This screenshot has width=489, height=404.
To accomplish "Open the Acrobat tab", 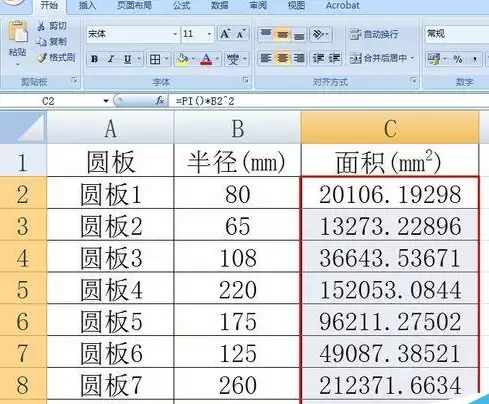I will coord(342,6).
